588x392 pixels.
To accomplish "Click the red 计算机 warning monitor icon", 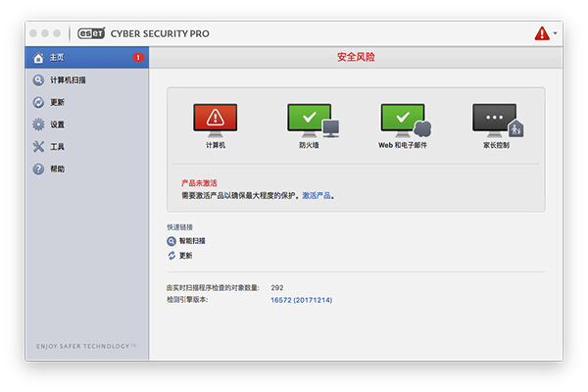I will click(x=215, y=120).
